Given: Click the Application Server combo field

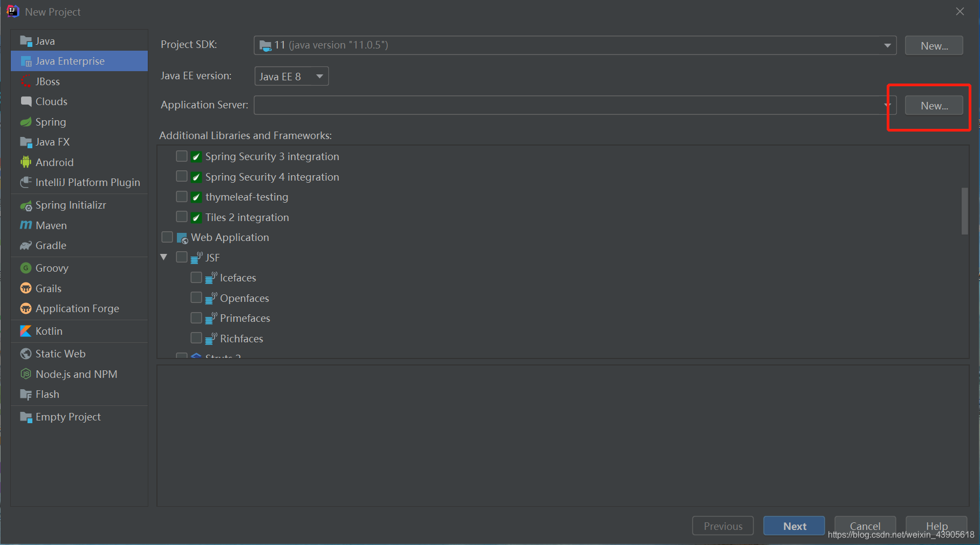Looking at the screenshot, I should point(575,105).
